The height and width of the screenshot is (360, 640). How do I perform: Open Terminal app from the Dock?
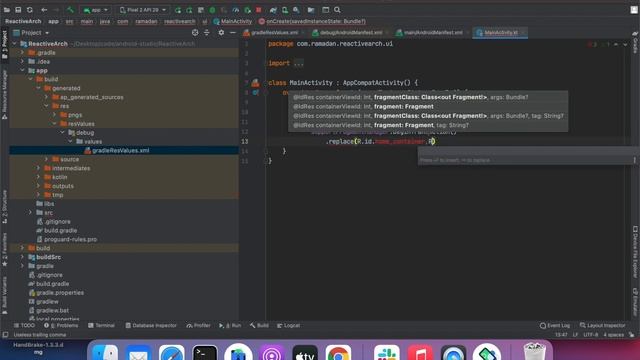click(204, 353)
